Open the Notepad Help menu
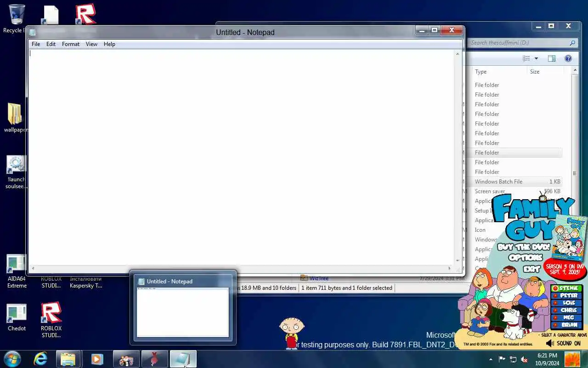 [x=109, y=44]
